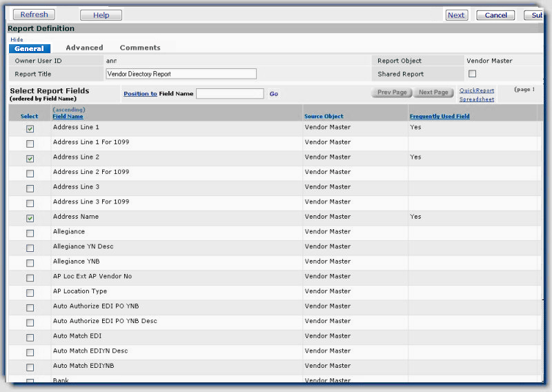Edit the Report Title text field
The height and width of the screenshot is (392, 552).
point(181,74)
